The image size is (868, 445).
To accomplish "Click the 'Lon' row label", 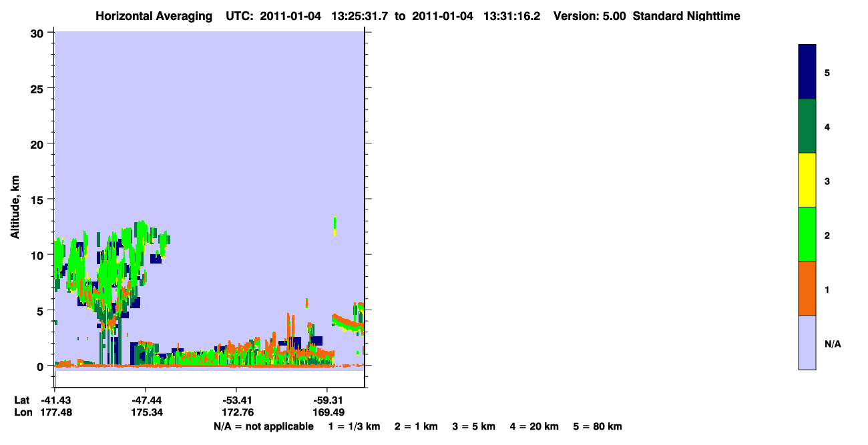I will (x=23, y=413).
